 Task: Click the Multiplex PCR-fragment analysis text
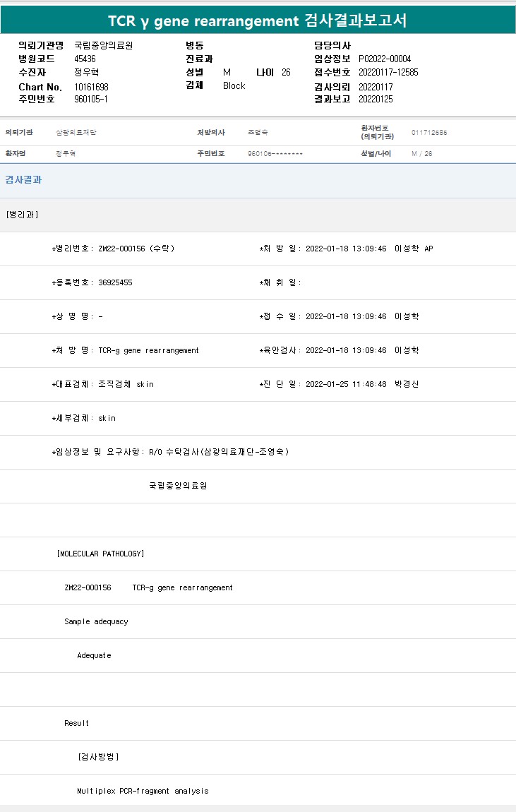[143, 791]
